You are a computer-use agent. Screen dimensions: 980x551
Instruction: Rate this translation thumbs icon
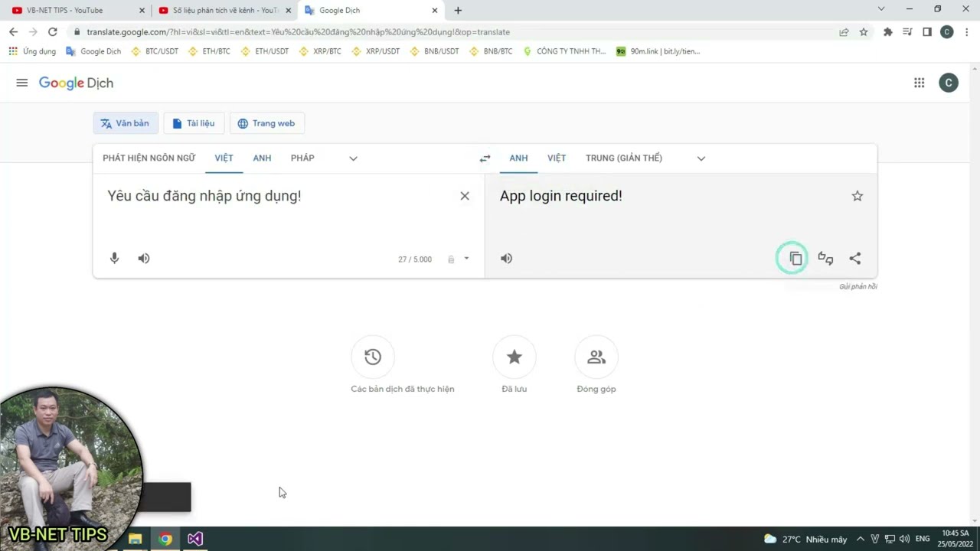click(825, 259)
